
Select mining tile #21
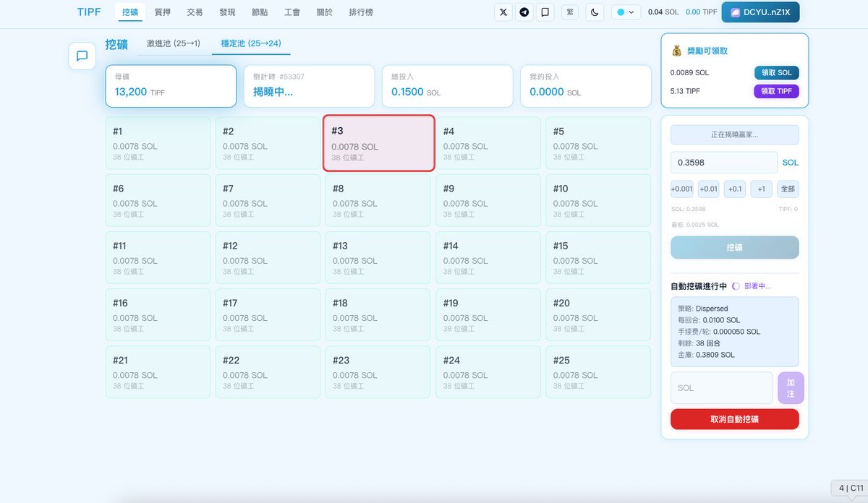tap(158, 371)
